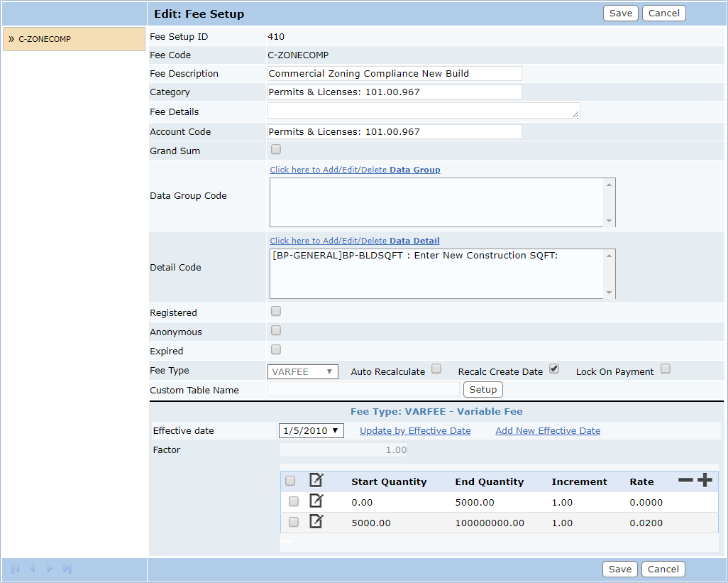Check the Auto Recalculate option
Image resolution: width=728 pixels, height=583 pixels.
pos(436,369)
